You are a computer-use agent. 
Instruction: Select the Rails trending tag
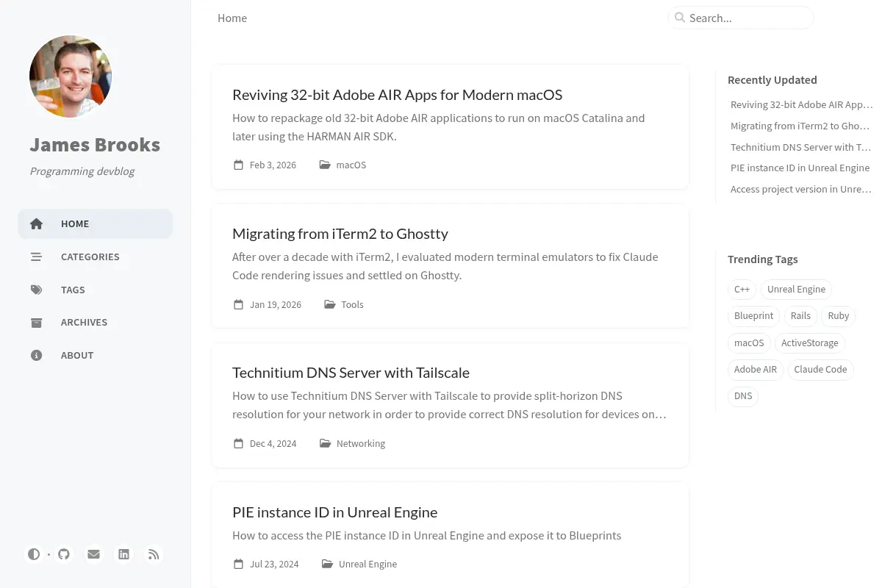tap(800, 315)
